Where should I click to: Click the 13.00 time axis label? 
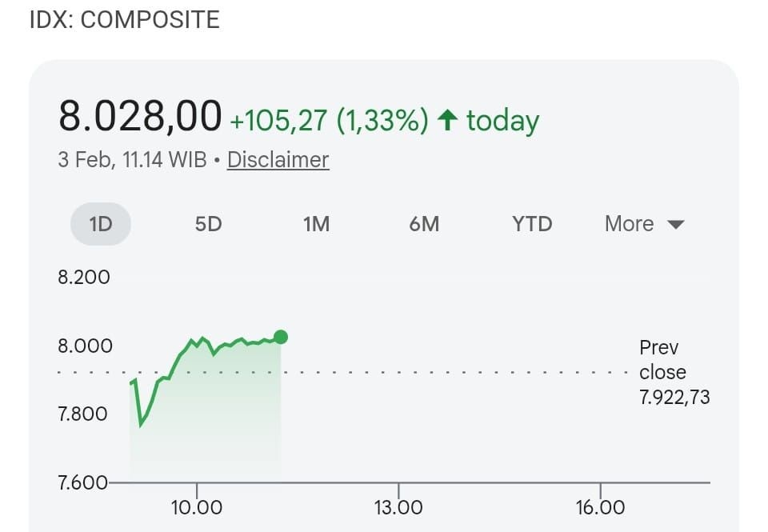pyautogui.click(x=398, y=506)
